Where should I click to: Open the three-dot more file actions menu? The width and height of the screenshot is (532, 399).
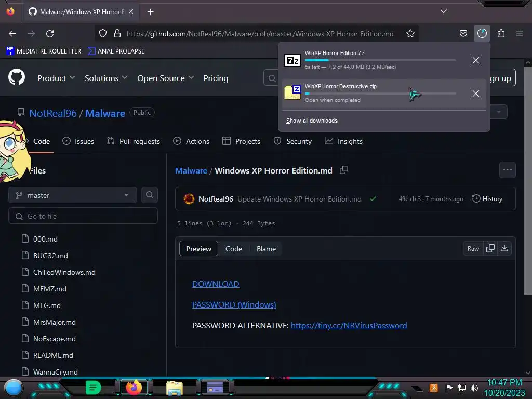[507, 170]
